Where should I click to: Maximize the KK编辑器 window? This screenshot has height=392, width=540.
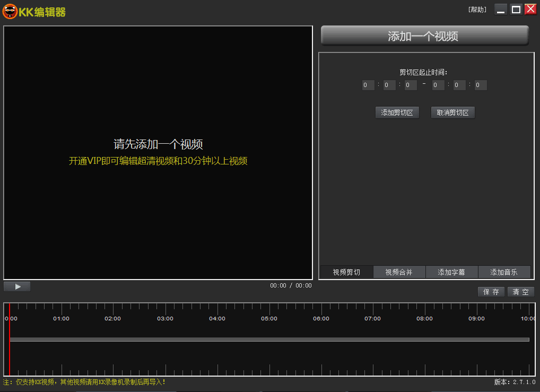(x=516, y=10)
